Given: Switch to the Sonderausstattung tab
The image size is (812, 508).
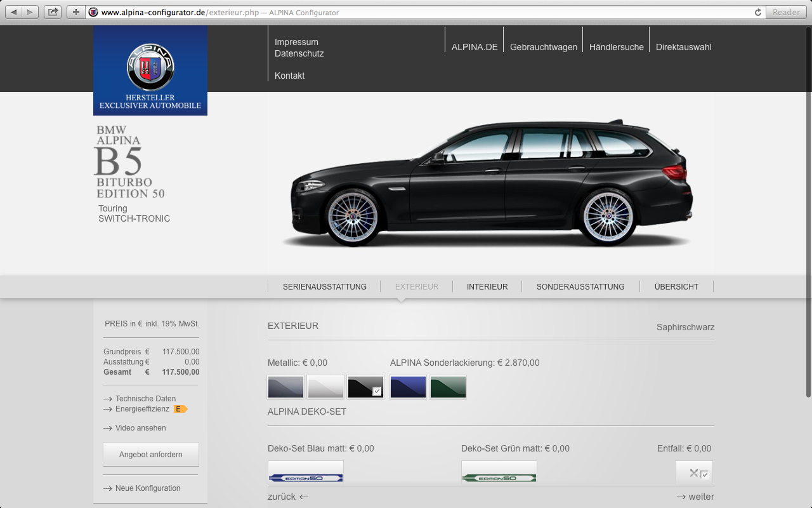Looking at the screenshot, I should (580, 287).
